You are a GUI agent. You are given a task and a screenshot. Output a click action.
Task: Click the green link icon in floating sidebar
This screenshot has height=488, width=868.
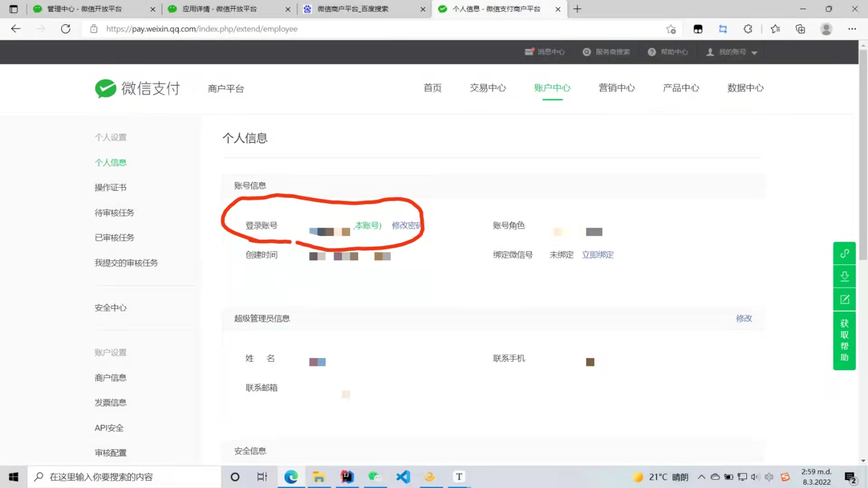tap(844, 253)
